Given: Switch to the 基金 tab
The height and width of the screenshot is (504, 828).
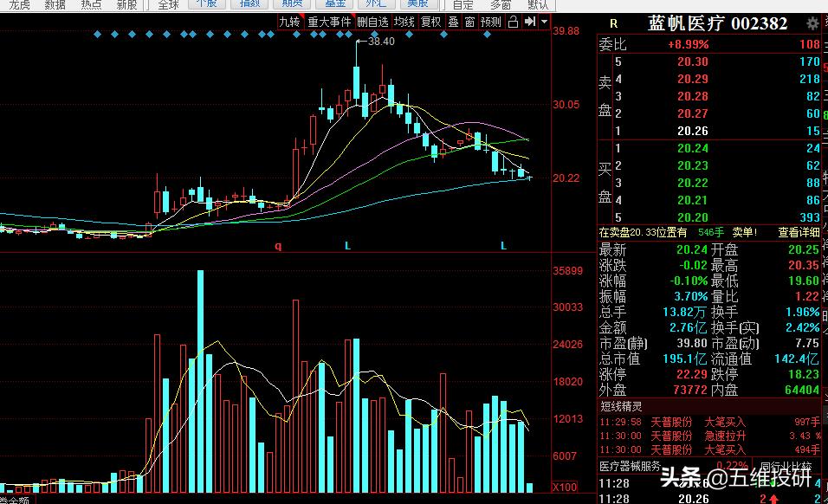Looking at the screenshot, I should pos(335,4).
